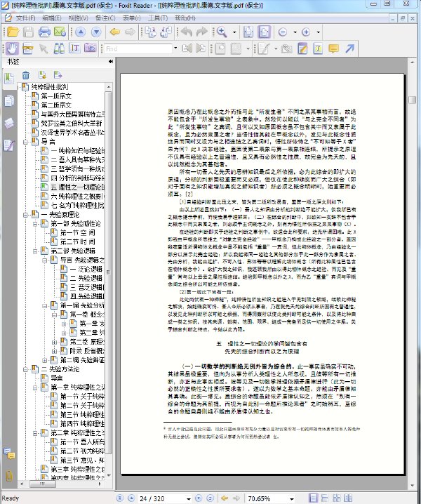Click the document vertical scrollbar thumb
The height and width of the screenshot is (504, 421).
[413, 100]
